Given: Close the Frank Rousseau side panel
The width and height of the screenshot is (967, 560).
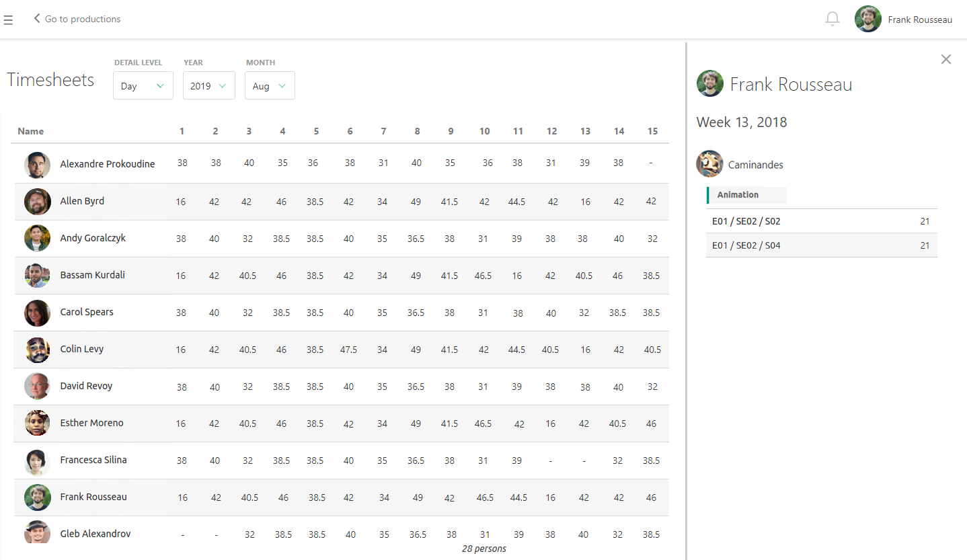Looking at the screenshot, I should point(946,59).
